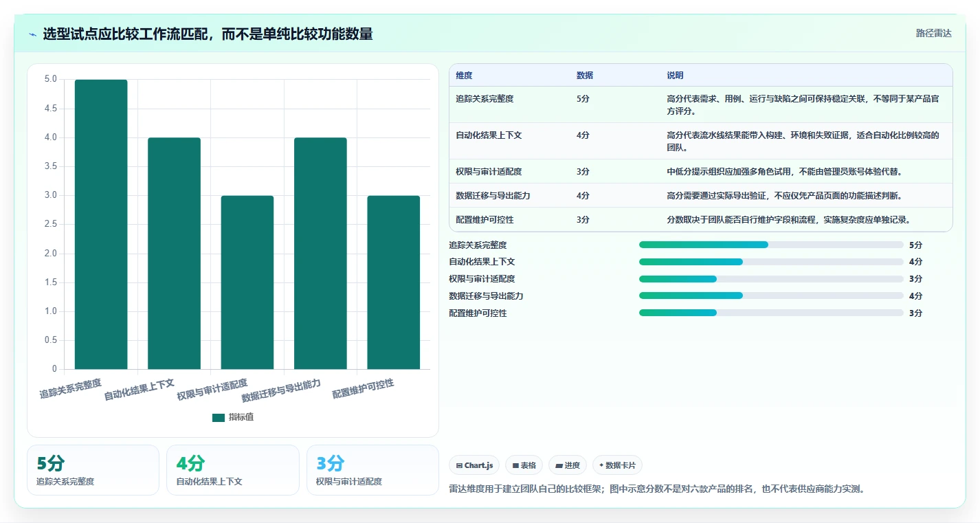Click the description starting 高分代表需求
The image size is (980, 523).
tap(803, 105)
